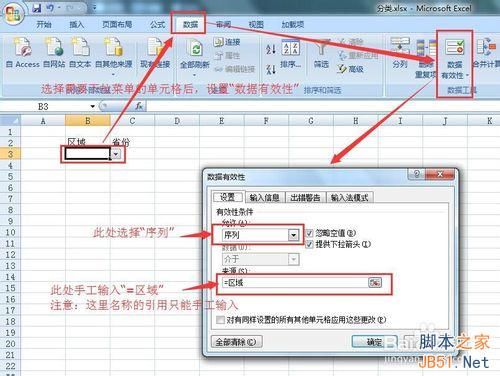500x376 pixels.
Task: Click the select-all corner button
Action: click(x=10, y=120)
